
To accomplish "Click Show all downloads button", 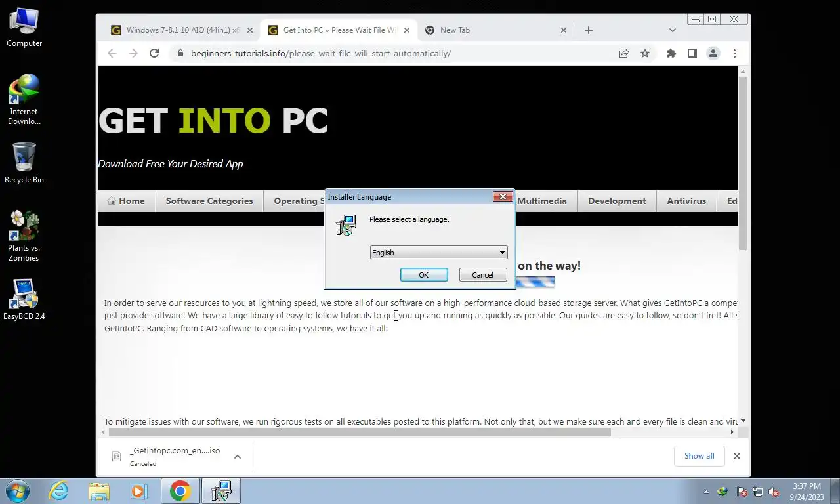I will [x=699, y=456].
